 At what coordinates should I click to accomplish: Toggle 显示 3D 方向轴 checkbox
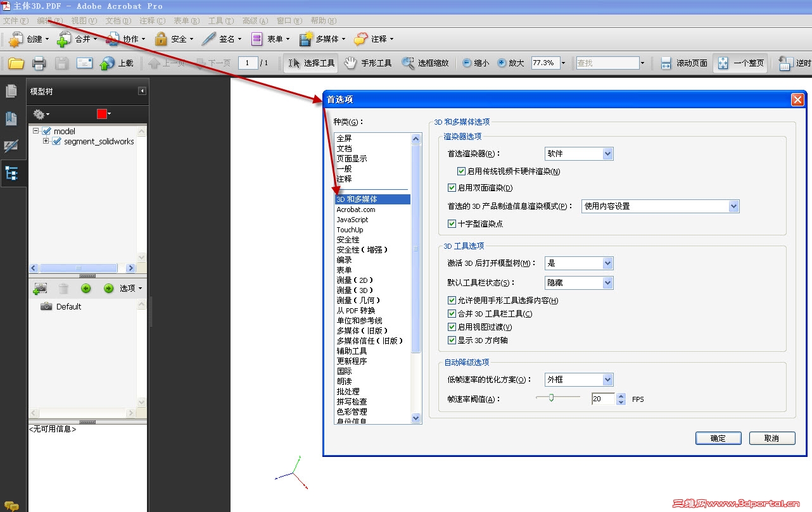(452, 340)
